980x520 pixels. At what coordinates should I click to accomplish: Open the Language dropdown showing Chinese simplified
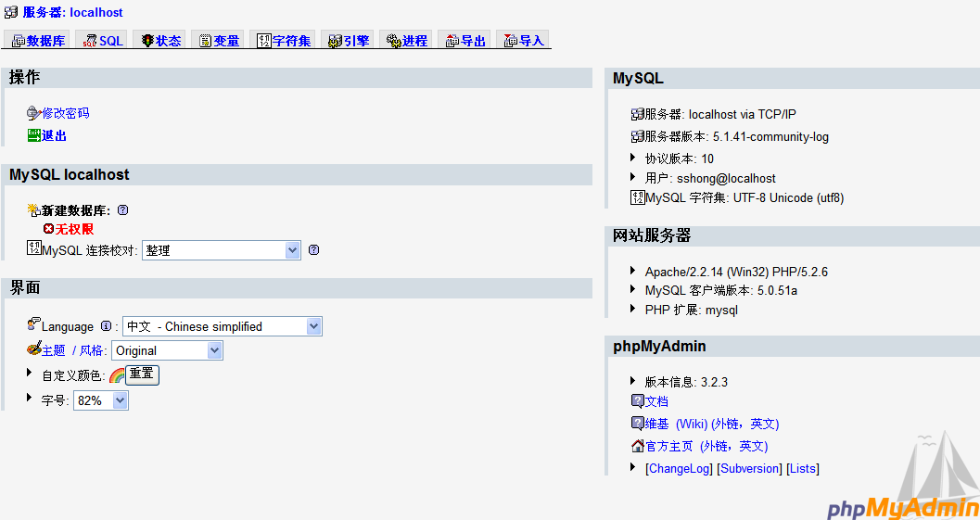point(223,326)
